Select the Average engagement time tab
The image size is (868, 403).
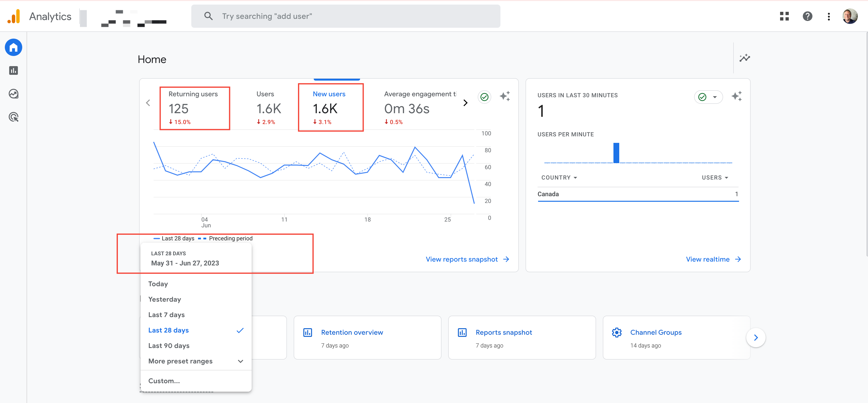(x=420, y=108)
